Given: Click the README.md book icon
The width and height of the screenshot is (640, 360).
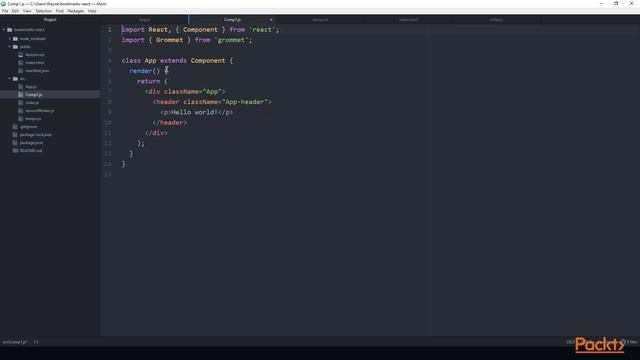Looking at the screenshot, I should (x=15, y=151).
